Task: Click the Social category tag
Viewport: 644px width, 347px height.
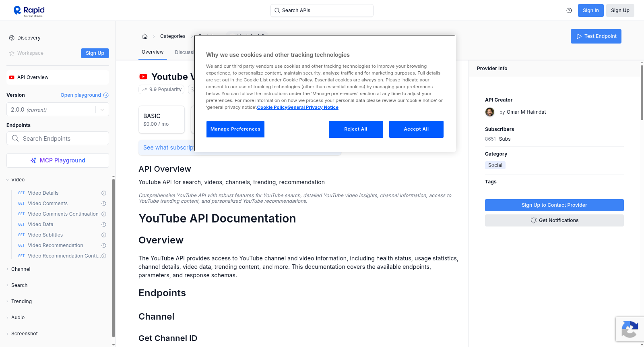Action: 495,165
